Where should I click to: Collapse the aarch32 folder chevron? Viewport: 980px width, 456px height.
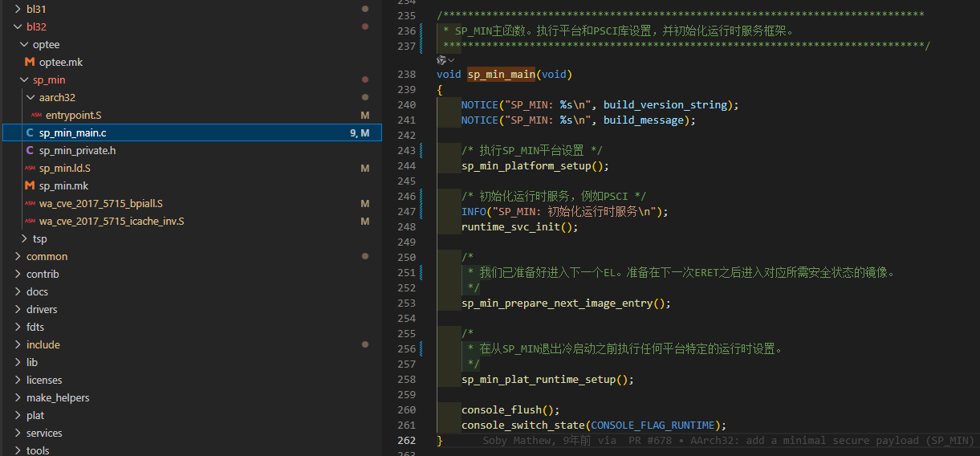coord(31,97)
